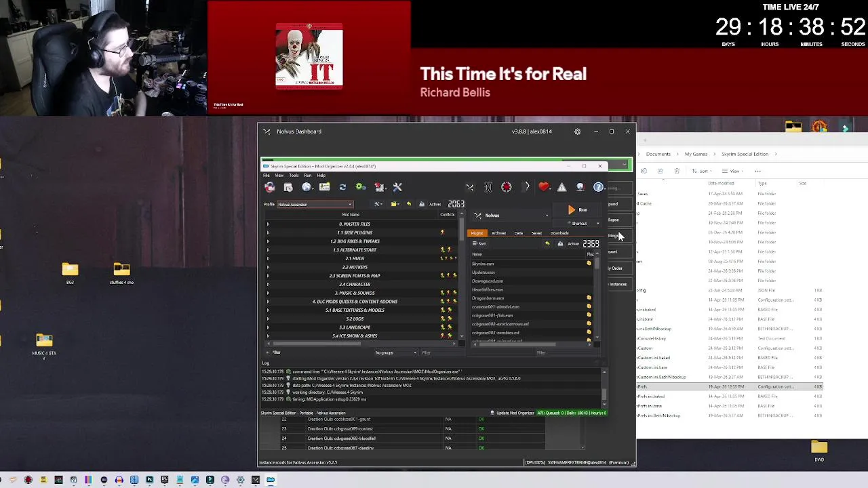The width and height of the screenshot is (868, 488).
Task: Open File Explorer more options ellipsis
Action: (758, 171)
